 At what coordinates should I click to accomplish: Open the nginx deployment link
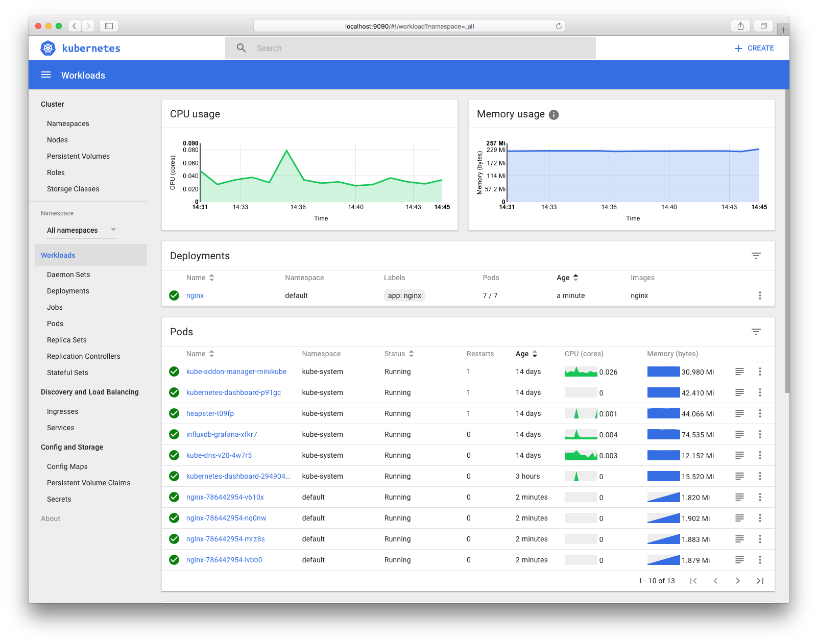(195, 295)
